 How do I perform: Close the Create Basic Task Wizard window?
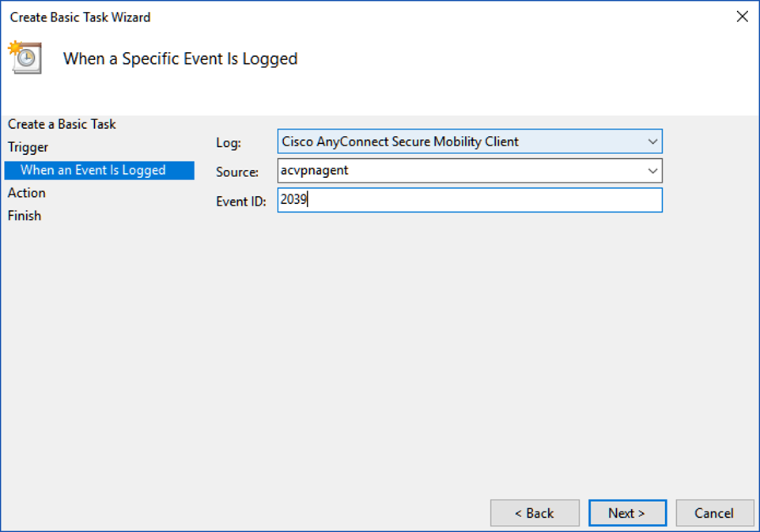742,17
